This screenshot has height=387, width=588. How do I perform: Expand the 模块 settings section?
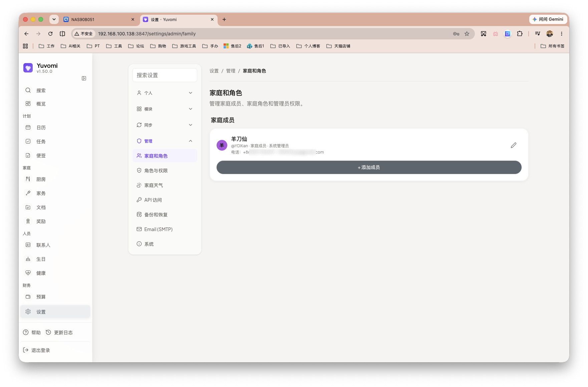pyautogui.click(x=165, y=109)
